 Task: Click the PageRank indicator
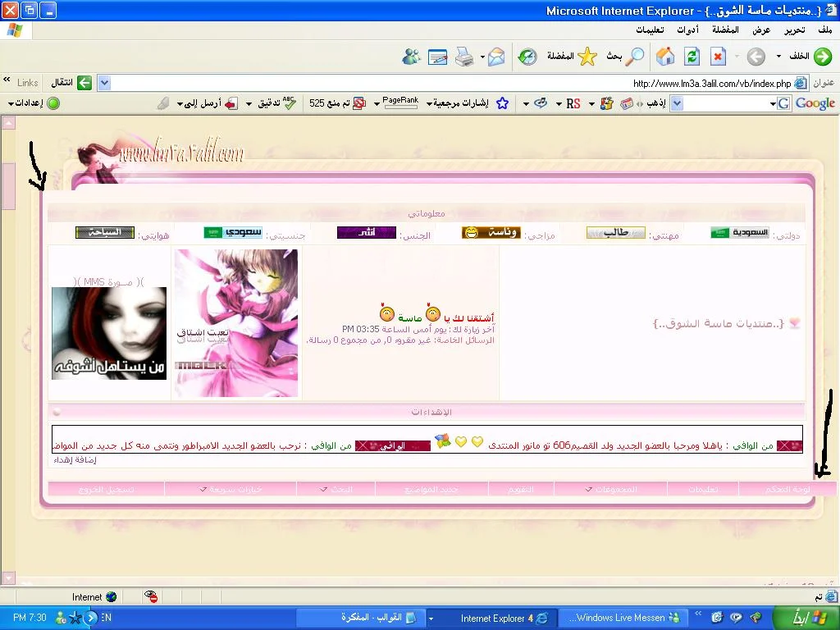[400, 102]
